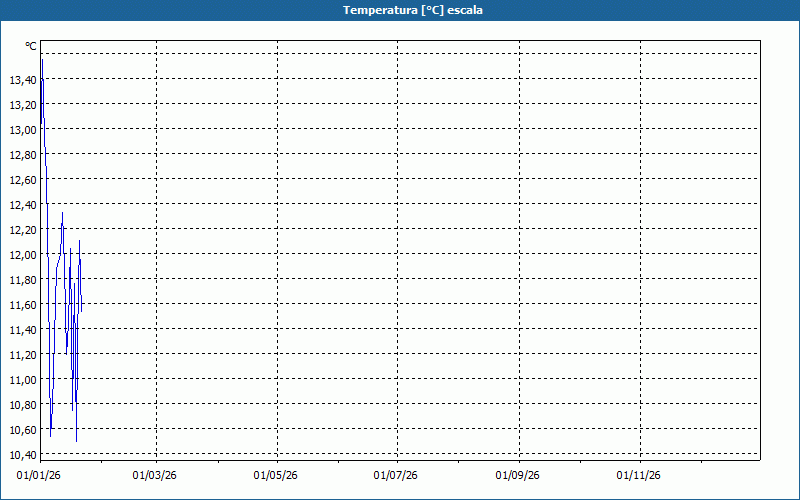
Task: Select the 10,40 bottom axis label
Action: [x=23, y=455]
